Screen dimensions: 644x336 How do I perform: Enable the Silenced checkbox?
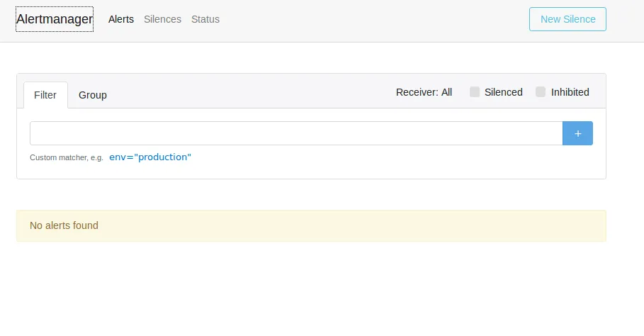click(475, 92)
